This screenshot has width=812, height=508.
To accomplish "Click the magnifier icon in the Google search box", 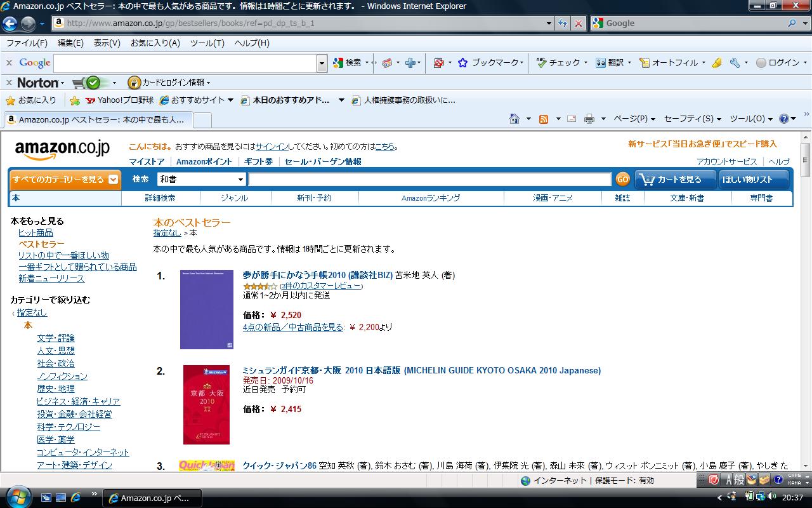I will [792, 23].
